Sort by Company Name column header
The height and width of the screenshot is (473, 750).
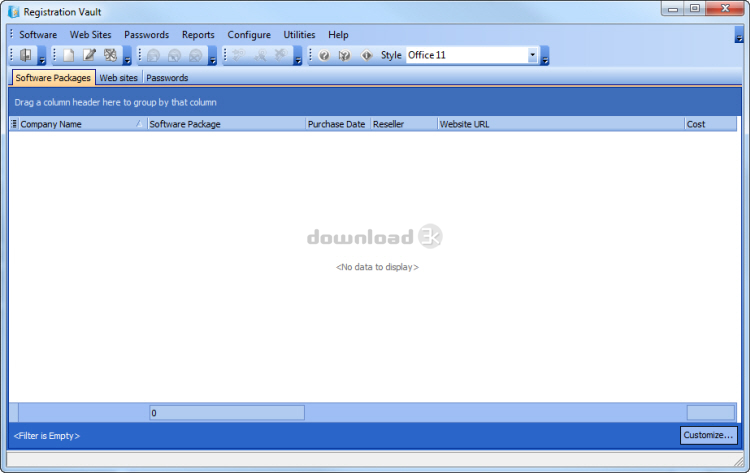82,124
